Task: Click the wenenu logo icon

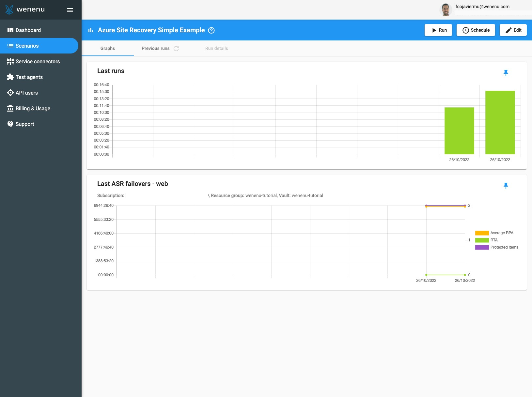Action: point(9,10)
